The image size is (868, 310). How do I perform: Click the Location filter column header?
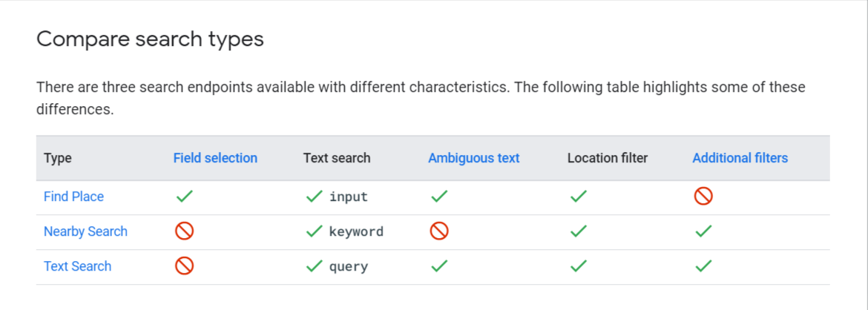608,158
